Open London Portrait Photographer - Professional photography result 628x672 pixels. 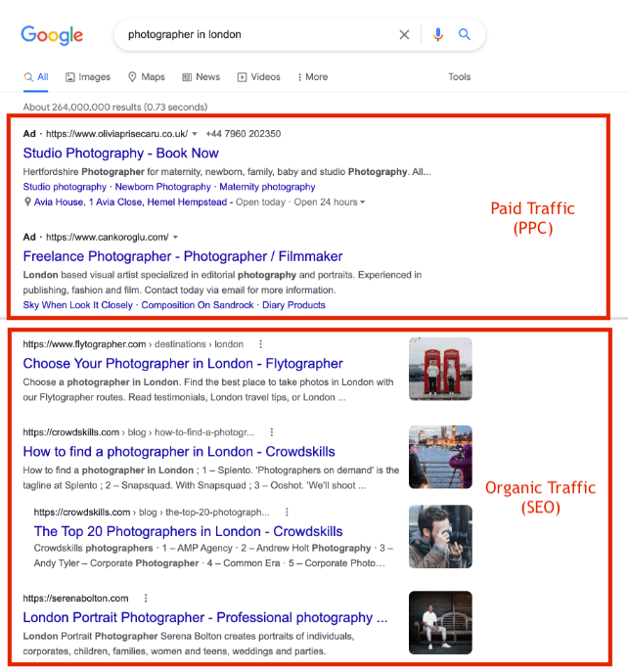tap(205, 617)
